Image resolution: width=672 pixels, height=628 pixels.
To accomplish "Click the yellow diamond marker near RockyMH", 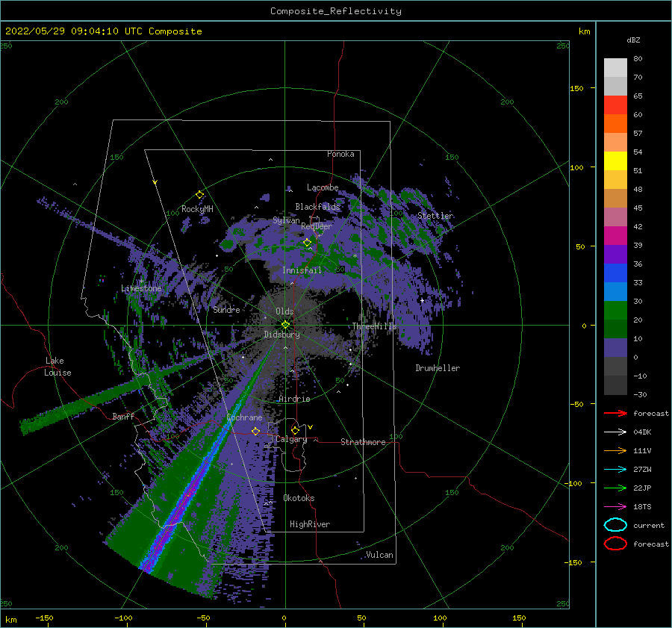I will click(199, 195).
